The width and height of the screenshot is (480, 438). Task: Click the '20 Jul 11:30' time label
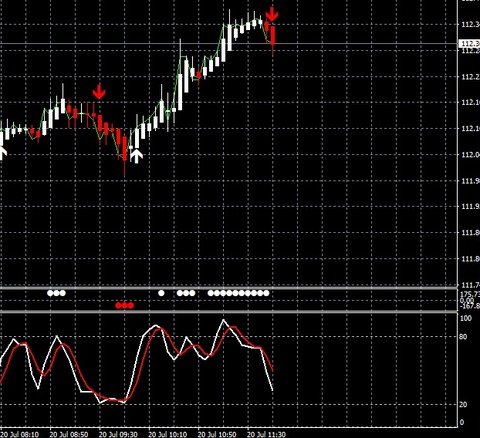[x=266, y=434]
